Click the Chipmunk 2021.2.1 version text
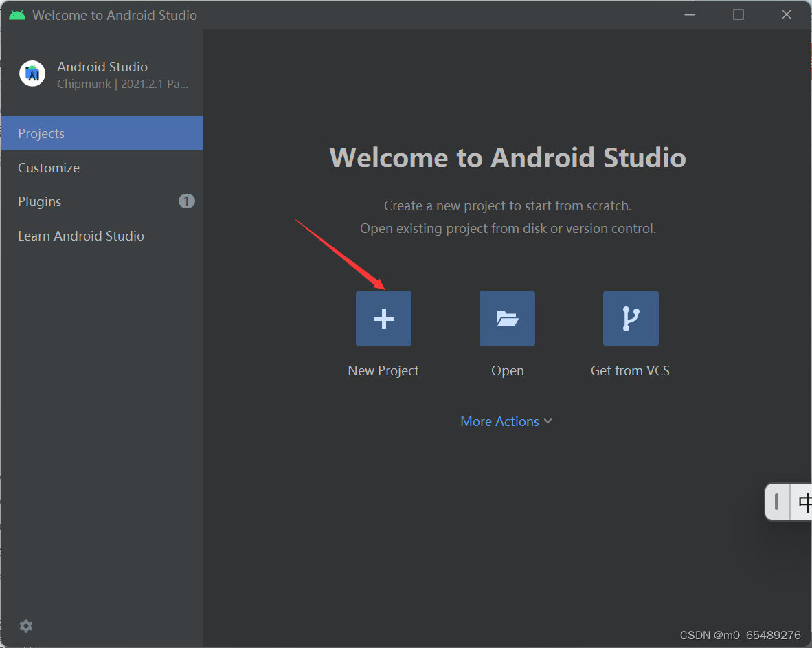The width and height of the screenshot is (812, 648). (x=122, y=84)
